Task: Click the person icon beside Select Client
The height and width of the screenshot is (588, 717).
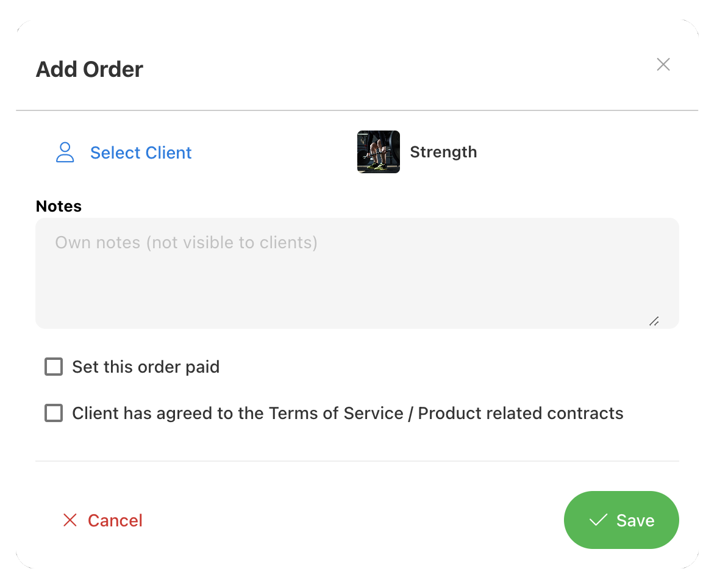Action: [x=65, y=152]
